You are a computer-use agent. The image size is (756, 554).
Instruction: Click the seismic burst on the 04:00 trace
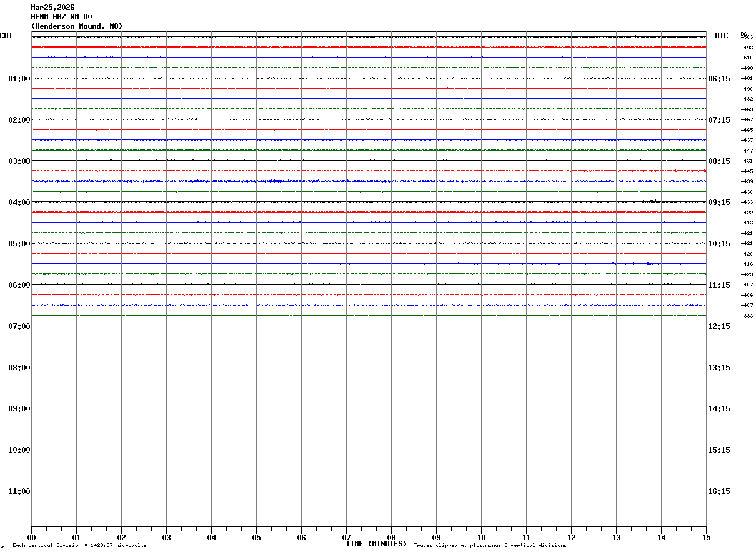point(653,201)
